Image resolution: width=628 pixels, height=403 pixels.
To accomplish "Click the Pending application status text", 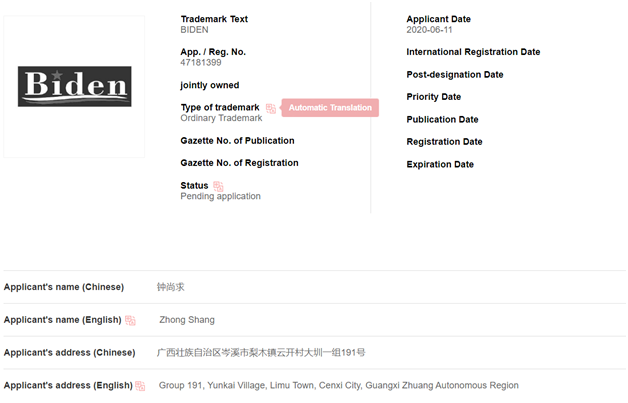I will [220, 196].
